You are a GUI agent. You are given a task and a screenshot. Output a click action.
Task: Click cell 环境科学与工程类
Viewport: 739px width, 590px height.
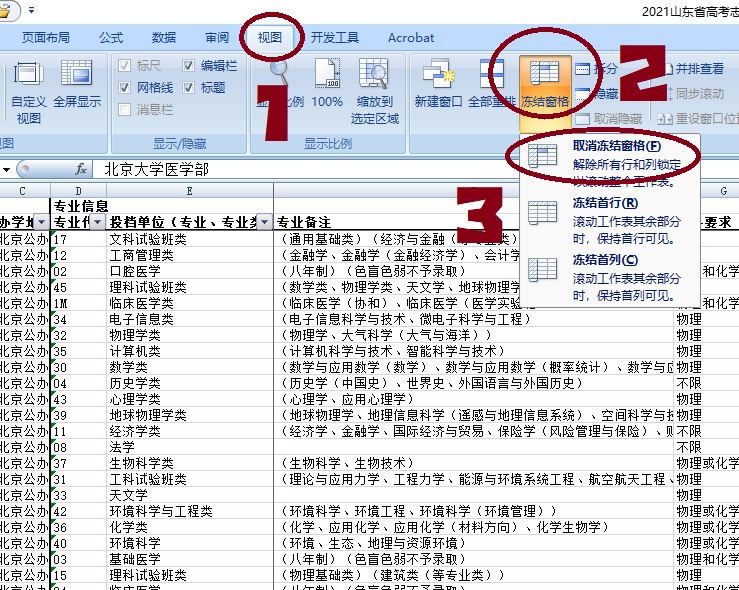pyautogui.click(x=190, y=512)
